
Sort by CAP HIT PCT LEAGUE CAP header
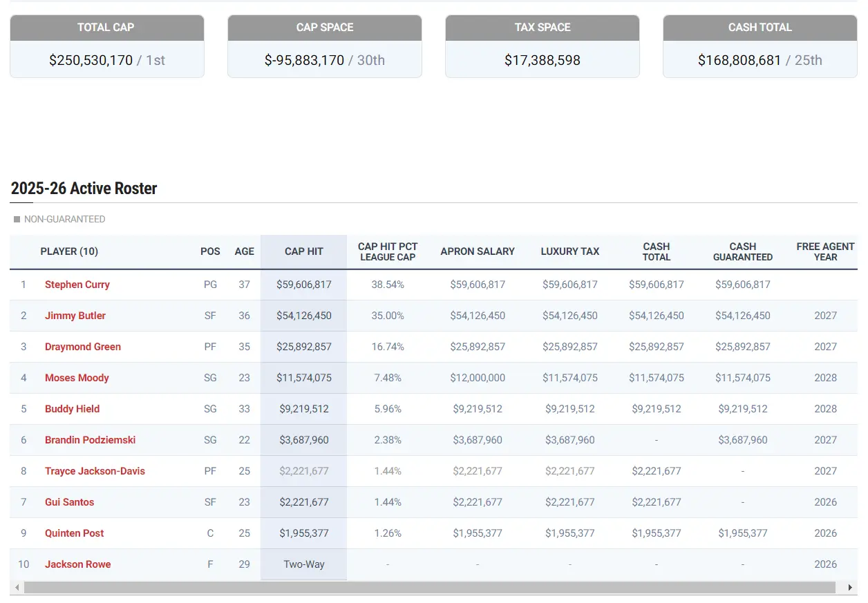pos(388,251)
